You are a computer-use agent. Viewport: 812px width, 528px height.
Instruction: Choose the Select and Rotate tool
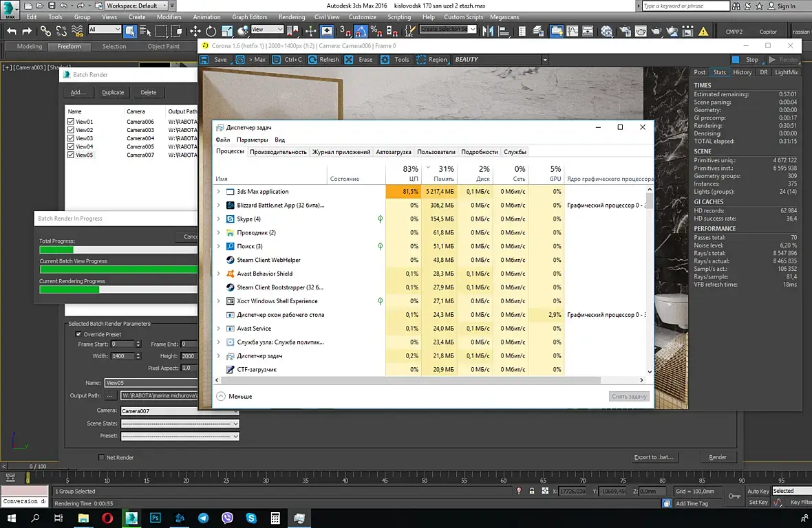point(211,32)
